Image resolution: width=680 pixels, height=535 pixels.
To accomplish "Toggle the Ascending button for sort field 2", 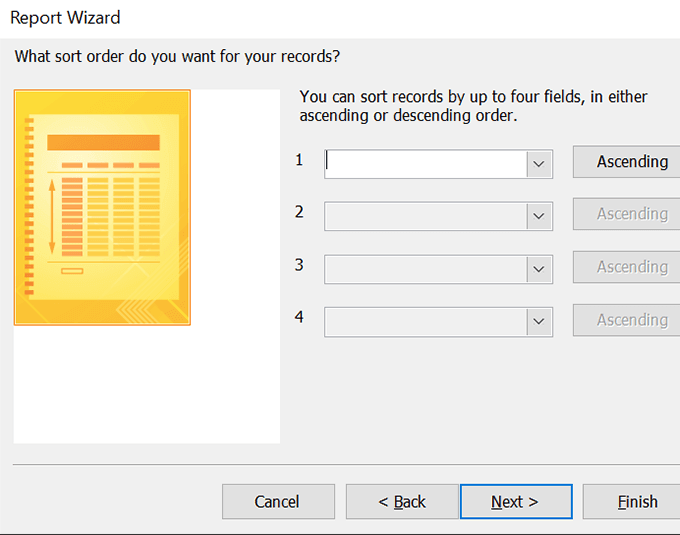I will (x=627, y=214).
